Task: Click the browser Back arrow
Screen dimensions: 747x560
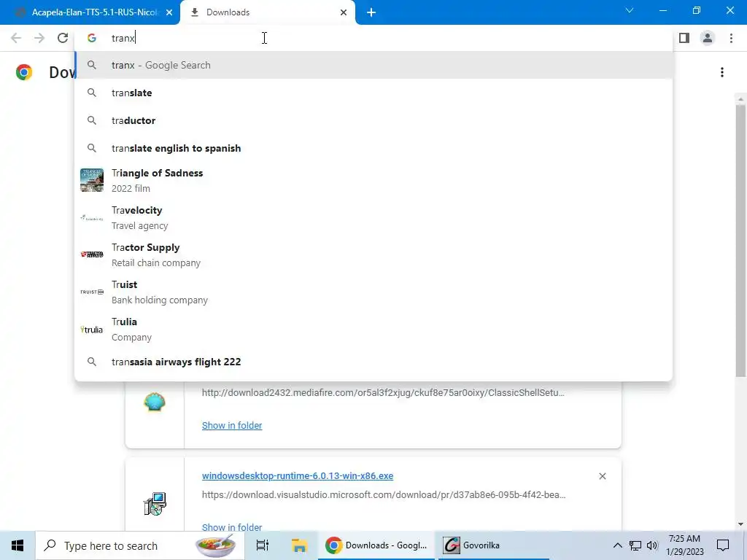Action: (16, 38)
